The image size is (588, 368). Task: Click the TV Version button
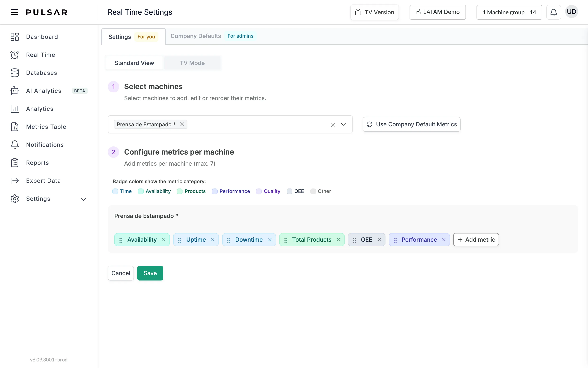click(x=374, y=12)
